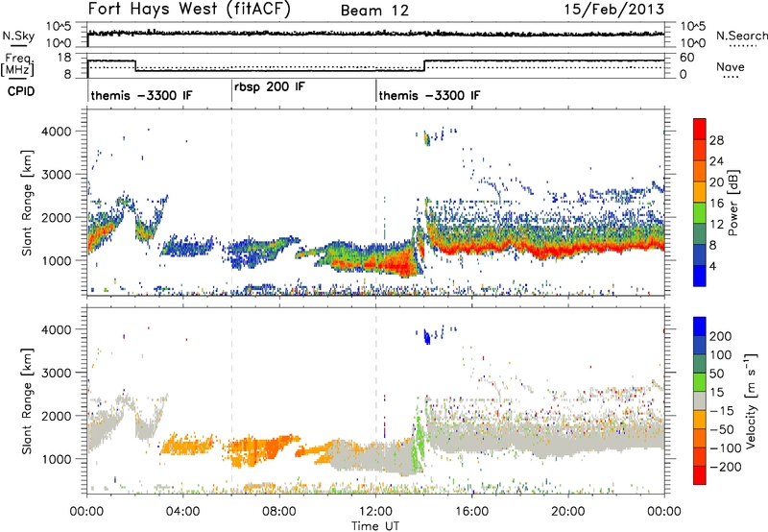Click the Velocity panel 'Slant Range [km]' label
Image resolution: width=768 pixels, height=532 pixels.
click(x=27, y=401)
